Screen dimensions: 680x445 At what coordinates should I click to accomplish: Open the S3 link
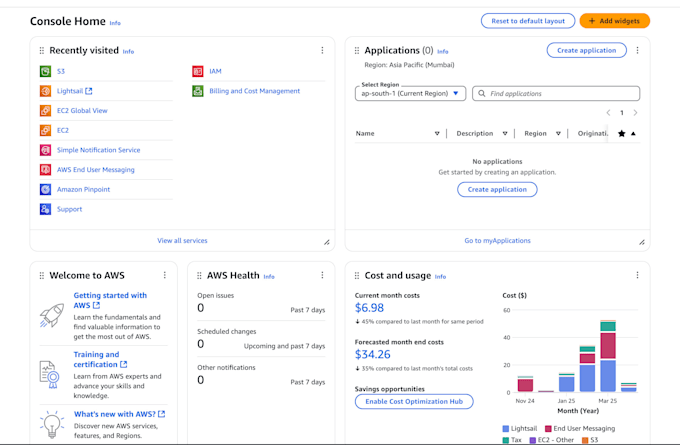click(x=61, y=71)
